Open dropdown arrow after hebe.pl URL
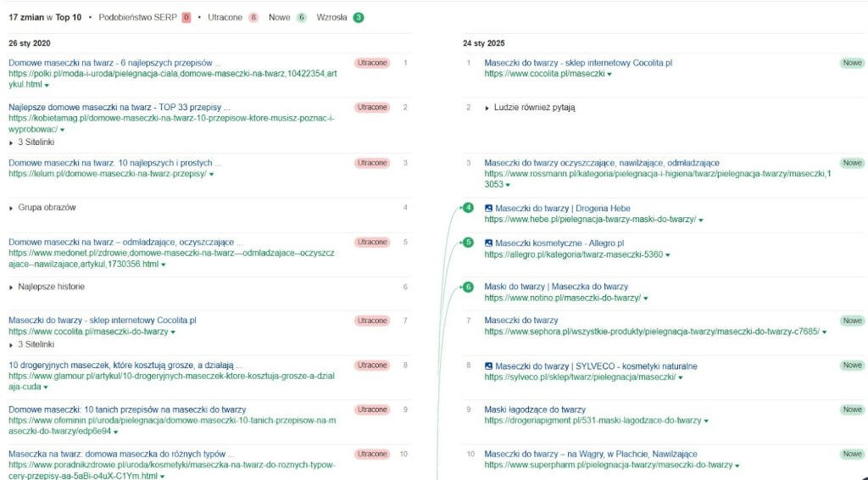The height and width of the screenshot is (480, 868). click(701, 220)
